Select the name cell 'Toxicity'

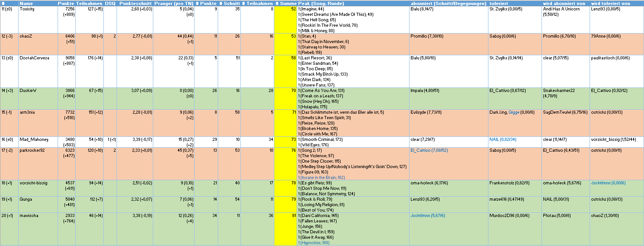[x=38, y=19]
